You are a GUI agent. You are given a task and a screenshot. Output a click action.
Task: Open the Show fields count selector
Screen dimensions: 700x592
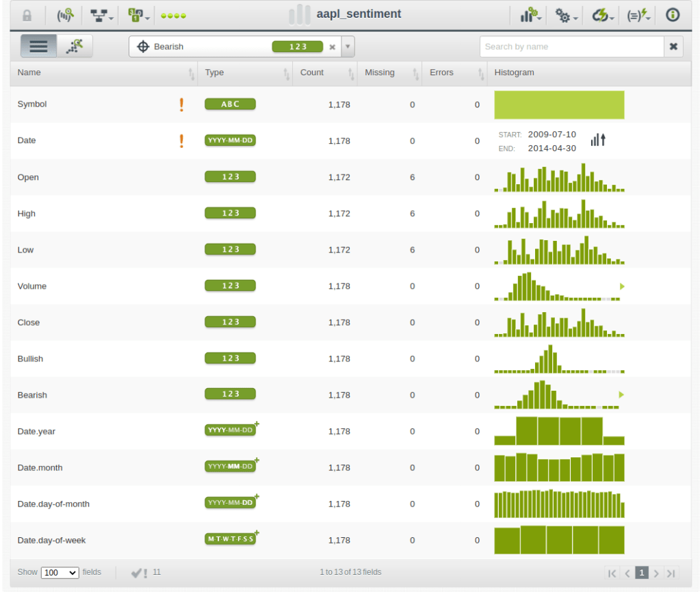click(x=60, y=573)
